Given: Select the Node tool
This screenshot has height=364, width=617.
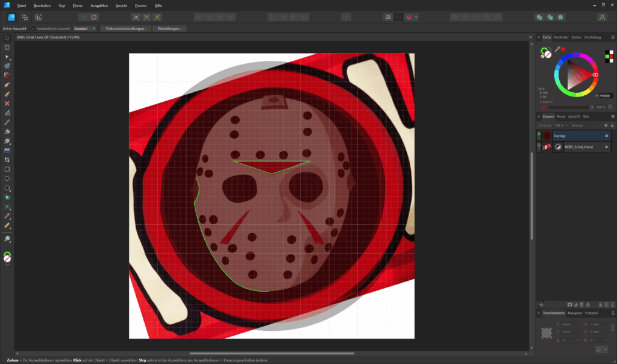Looking at the screenshot, I should (7, 56).
